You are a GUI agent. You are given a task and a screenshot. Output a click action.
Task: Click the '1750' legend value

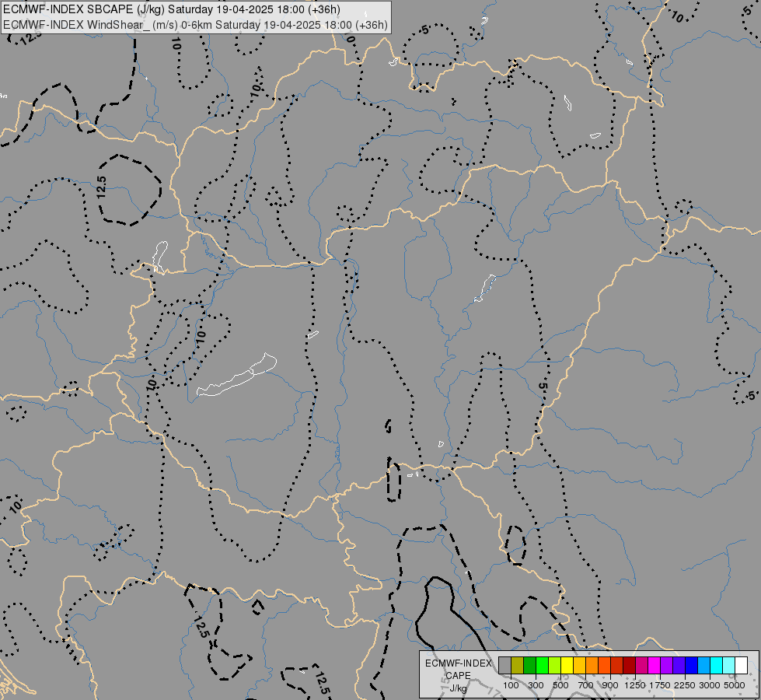coord(660,685)
